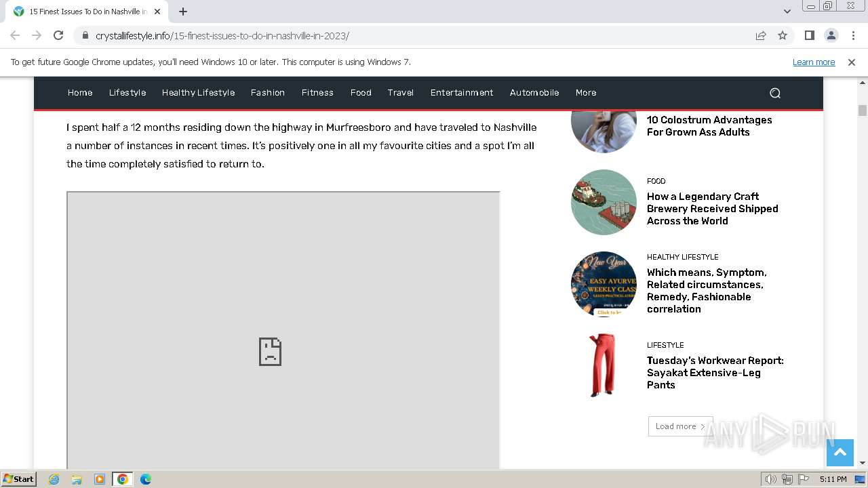This screenshot has height=488, width=868.
Task: Click the LIFESTYLE category label
Action: click(x=665, y=345)
